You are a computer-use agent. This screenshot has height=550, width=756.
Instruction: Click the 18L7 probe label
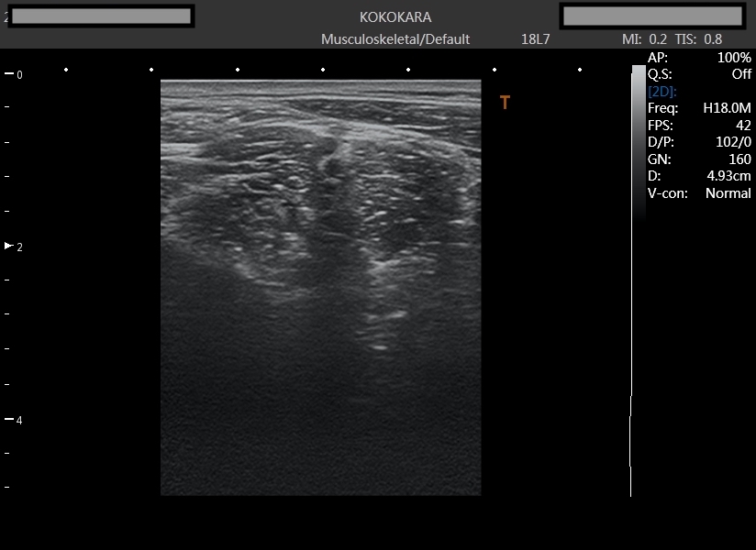point(535,39)
